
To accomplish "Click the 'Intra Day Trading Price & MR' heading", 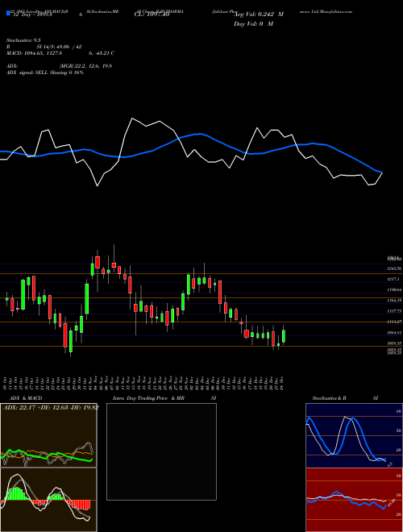I will (148, 398).
